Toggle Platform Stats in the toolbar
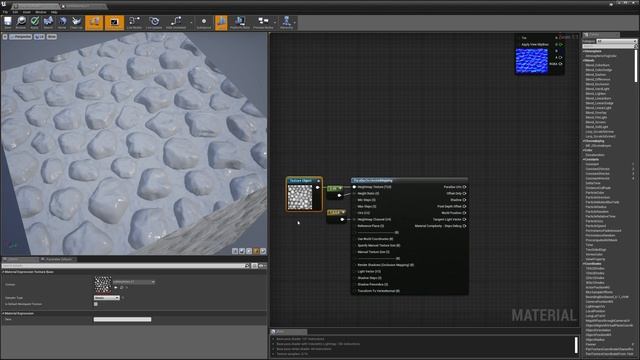640x360 pixels. pos(240,22)
